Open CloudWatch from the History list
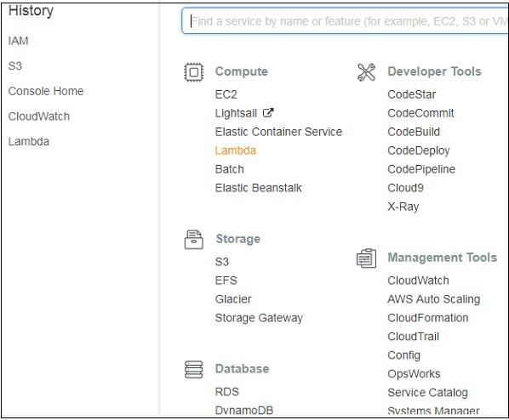The height and width of the screenshot is (420, 509). 39,116
